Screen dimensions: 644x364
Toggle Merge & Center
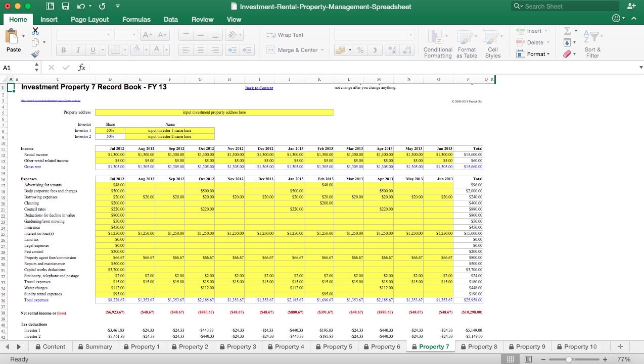[297, 50]
